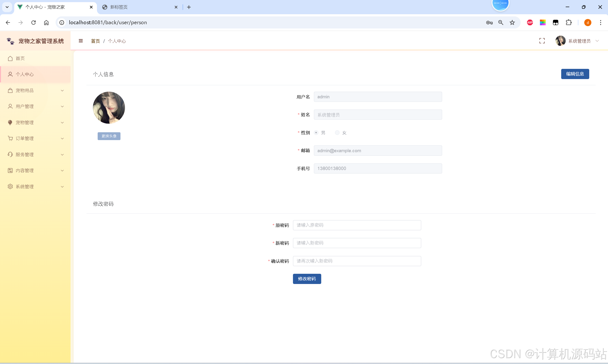Open 订单管理 in the sidebar menu
608x364 pixels.
[35, 138]
